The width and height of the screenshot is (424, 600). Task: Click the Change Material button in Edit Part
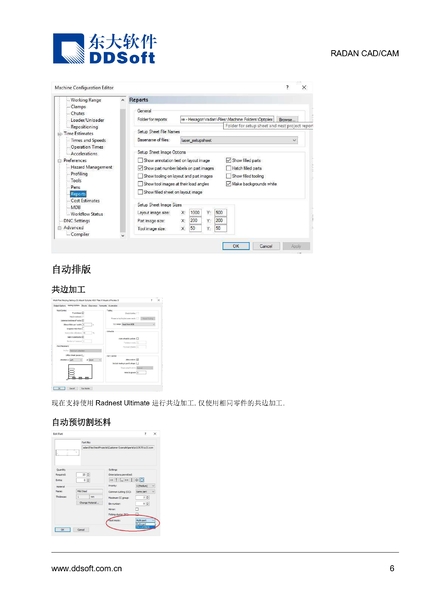click(x=89, y=503)
